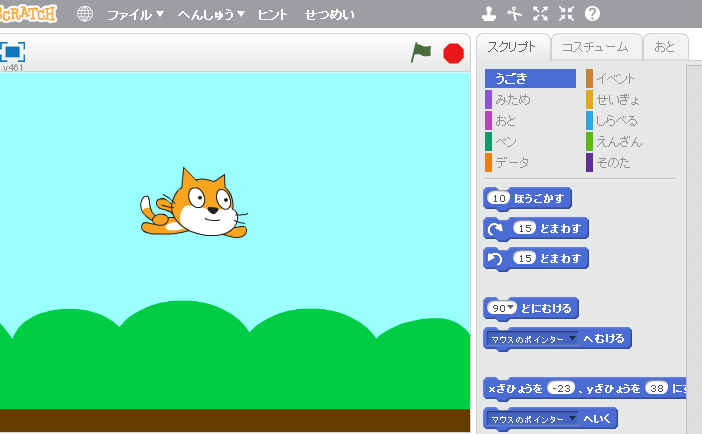Viewport: 702px width, 434px height.
Task: Click the 10 ほうごかす move block
Action: (x=527, y=198)
